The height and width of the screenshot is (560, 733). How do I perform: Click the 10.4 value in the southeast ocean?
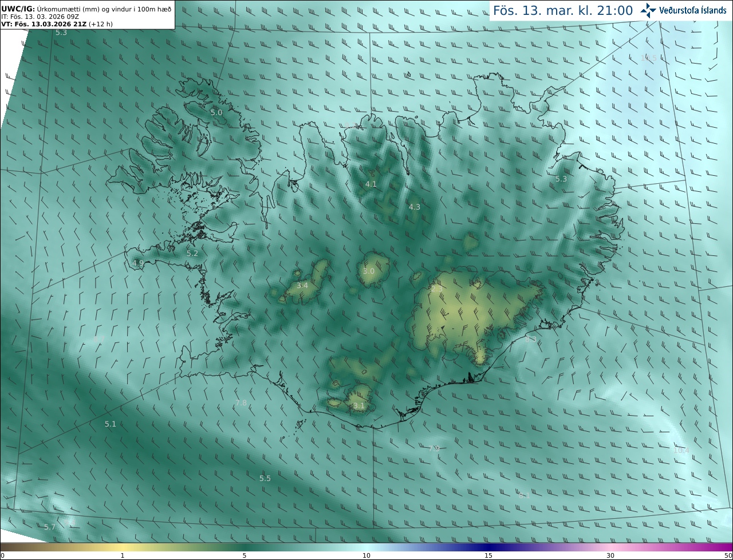681,451
